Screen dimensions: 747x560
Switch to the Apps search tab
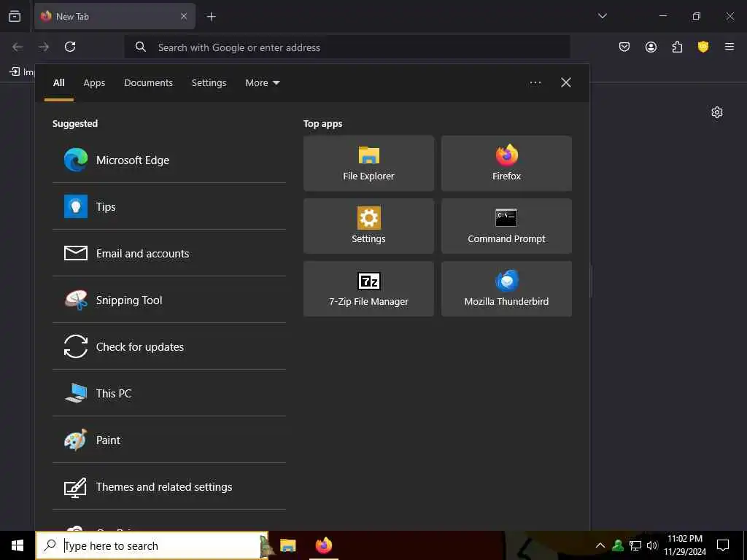[94, 83]
